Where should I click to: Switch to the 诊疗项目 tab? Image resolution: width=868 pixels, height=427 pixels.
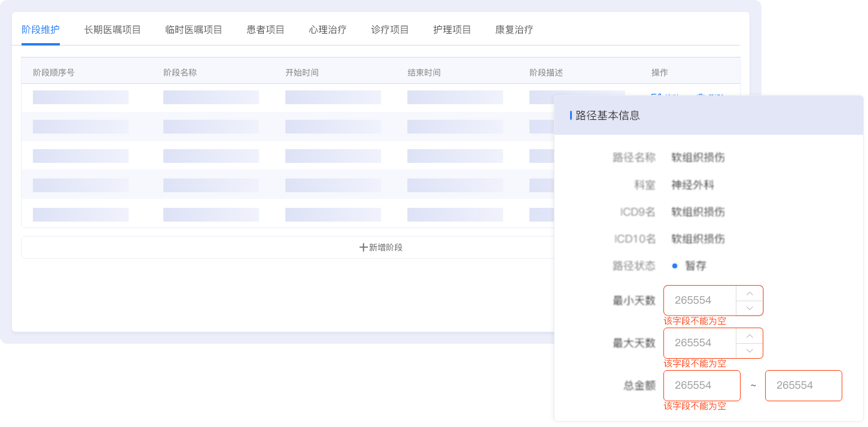pos(390,30)
